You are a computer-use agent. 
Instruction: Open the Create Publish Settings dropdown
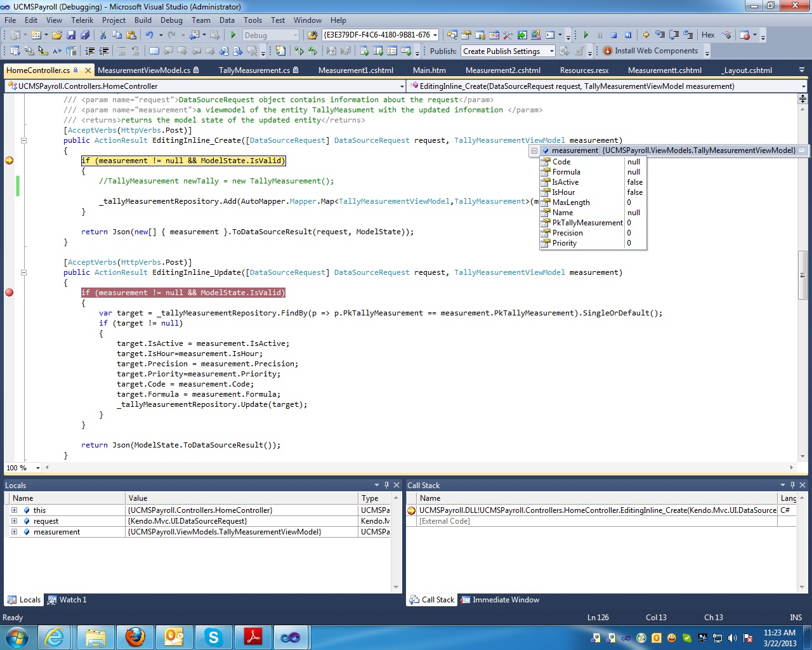tap(551, 51)
